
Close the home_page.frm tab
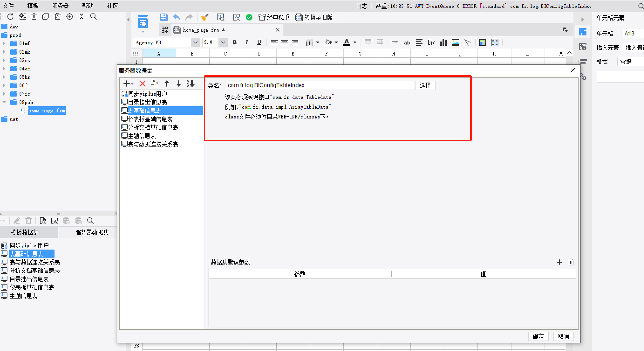coord(277,30)
